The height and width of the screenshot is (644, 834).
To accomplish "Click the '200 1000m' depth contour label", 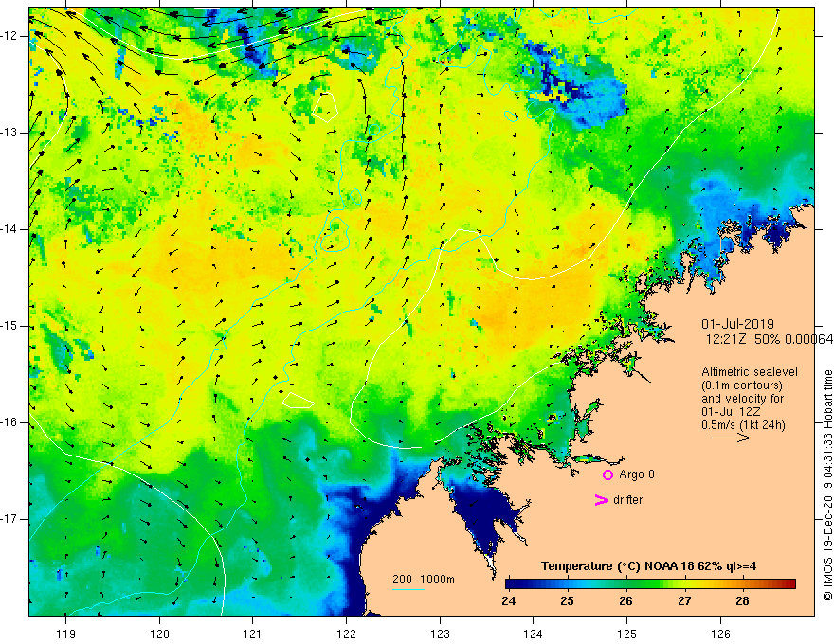I will [424, 580].
